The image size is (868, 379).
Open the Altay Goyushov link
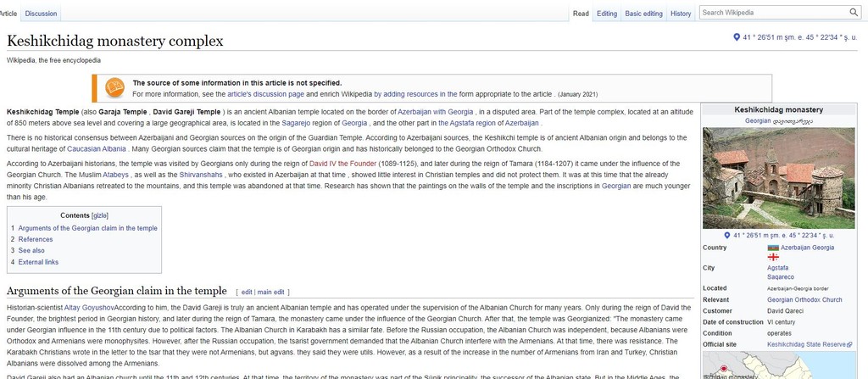[89, 308]
